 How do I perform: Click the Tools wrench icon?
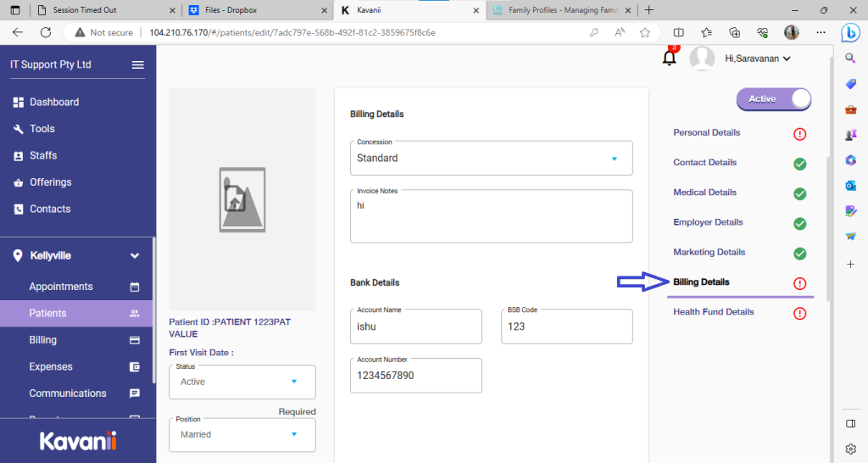[19, 129]
